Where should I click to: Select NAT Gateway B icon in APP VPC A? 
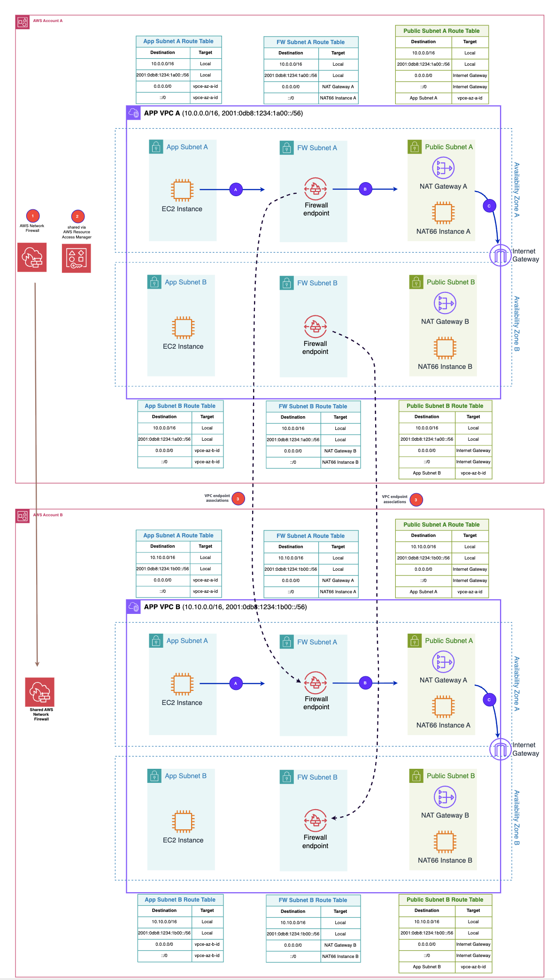[445, 303]
